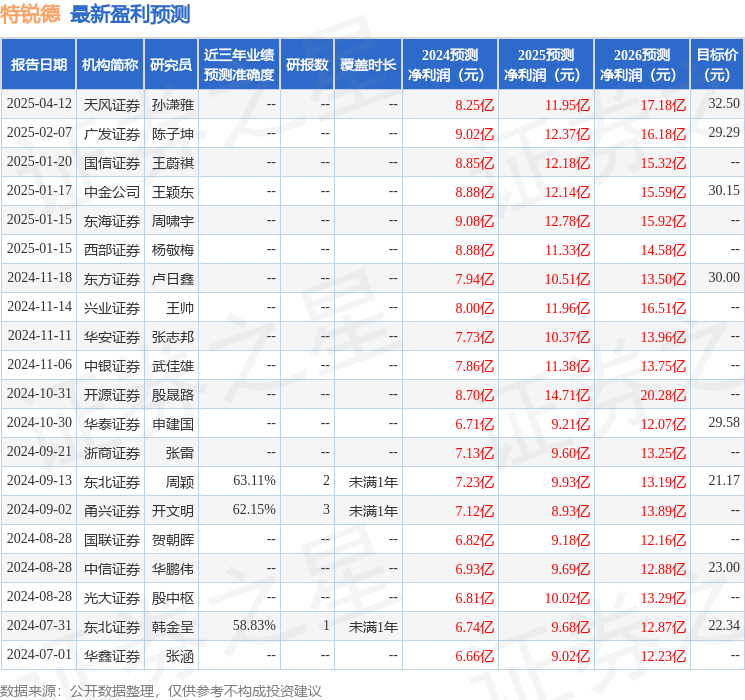This screenshot has width=745, height=700.
Task: Click 东海证券 institution cell
Action: coord(112,221)
